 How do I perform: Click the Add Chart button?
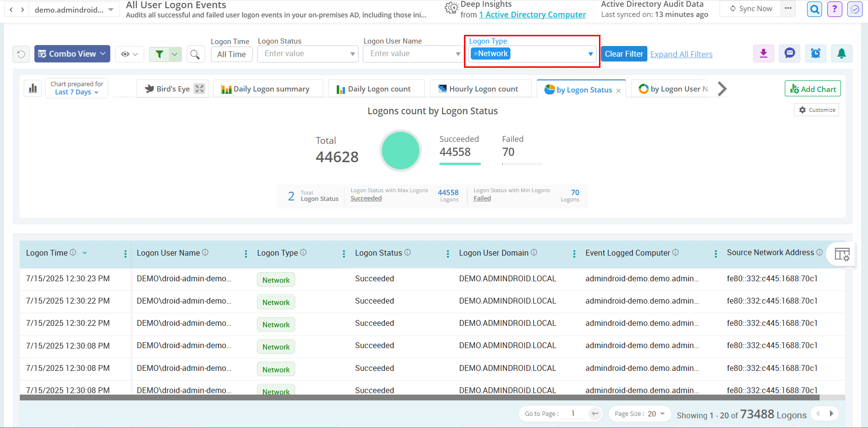pyautogui.click(x=813, y=89)
